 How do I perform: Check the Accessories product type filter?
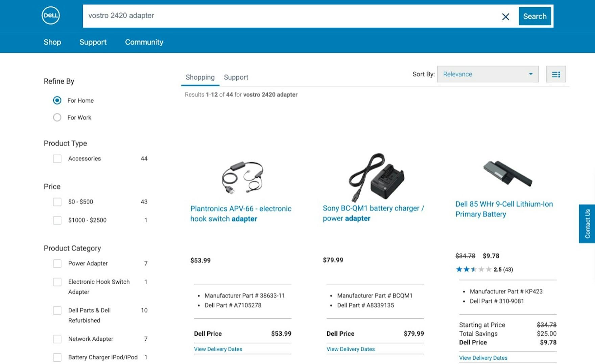57,159
